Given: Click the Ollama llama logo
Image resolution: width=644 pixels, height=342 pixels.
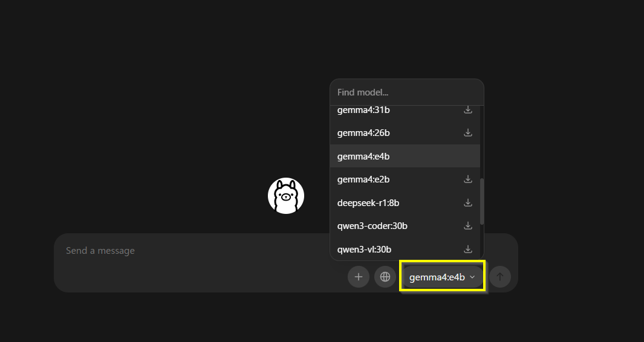Looking at the screenshot, I should [286, 196].
